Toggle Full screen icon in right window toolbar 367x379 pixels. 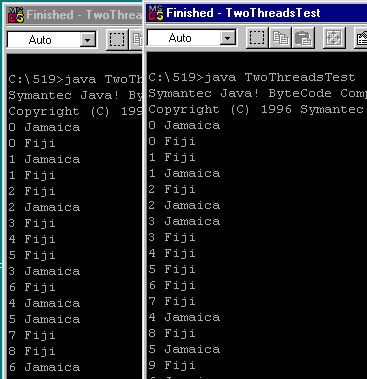click(x=334, y=38)
